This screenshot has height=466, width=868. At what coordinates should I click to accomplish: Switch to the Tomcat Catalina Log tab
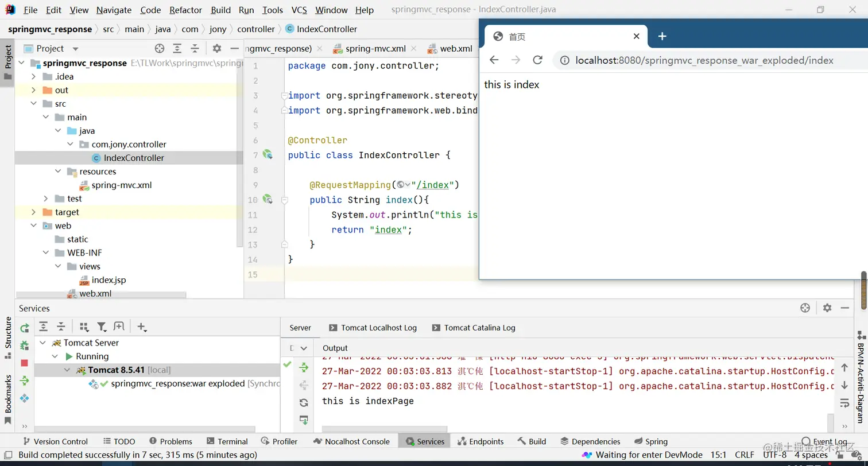[479, 328]
